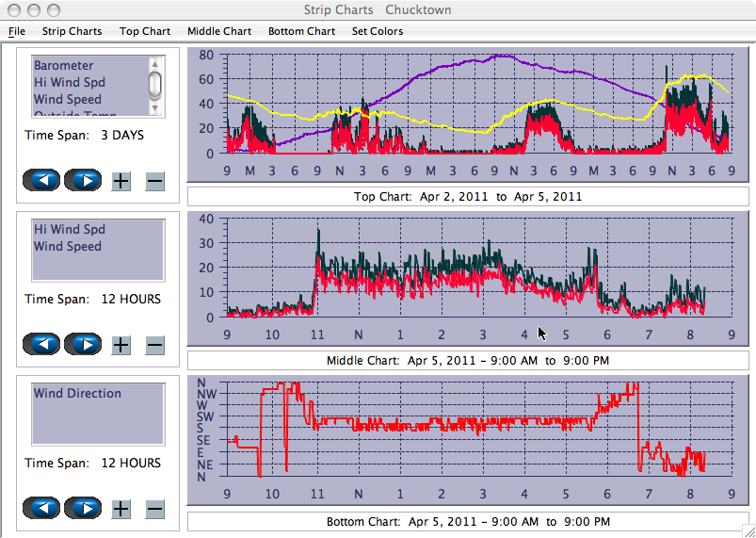This screenshot has height=538, width=756.
Task: Open the Strip Charts menu
Action: 72,31
